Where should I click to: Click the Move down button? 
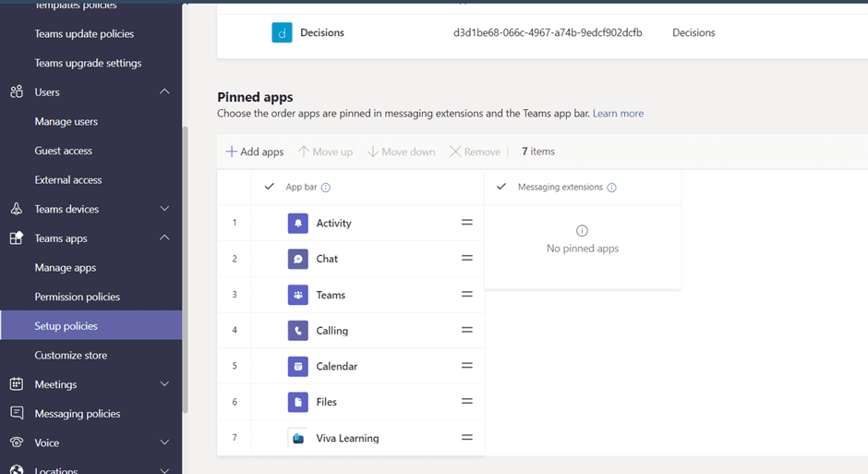tap(402, 152)
